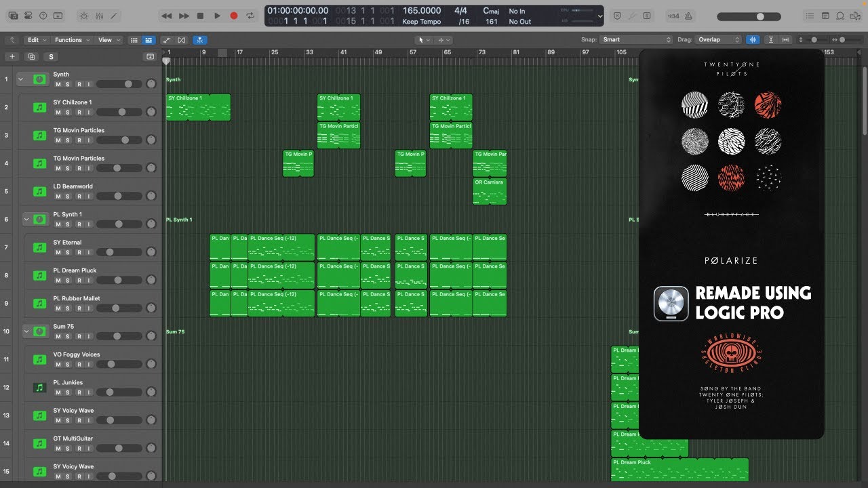Click the Rewind button

click(166, 16)
